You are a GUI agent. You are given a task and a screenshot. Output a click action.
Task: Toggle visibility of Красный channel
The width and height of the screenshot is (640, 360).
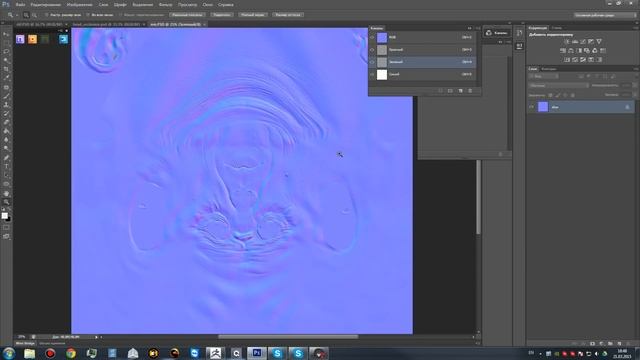click(372, 50)
